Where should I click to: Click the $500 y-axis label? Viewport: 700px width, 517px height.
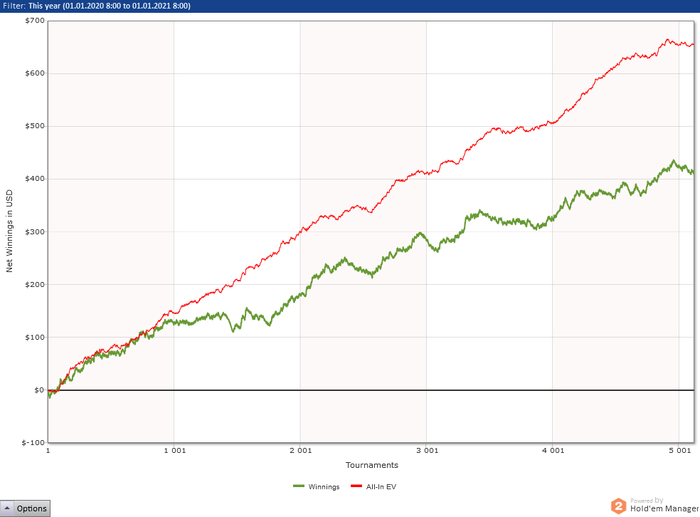point(35,126)
